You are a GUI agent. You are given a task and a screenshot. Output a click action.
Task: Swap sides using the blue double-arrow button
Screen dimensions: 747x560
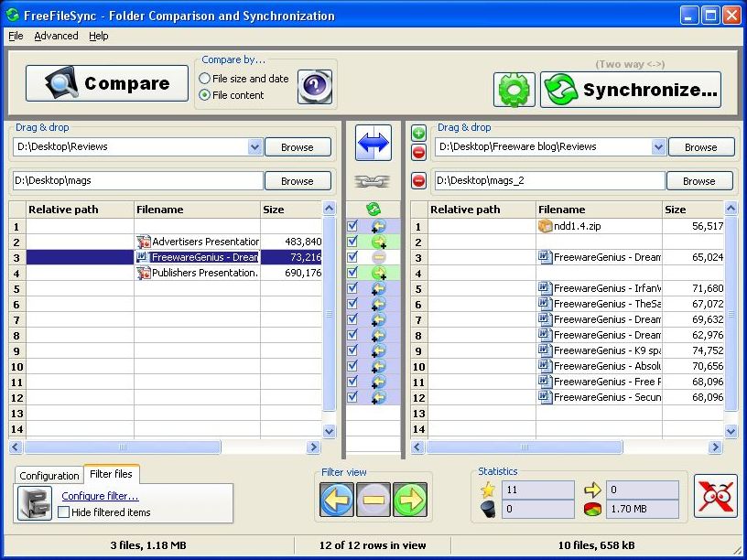click(x=373, y=143)
